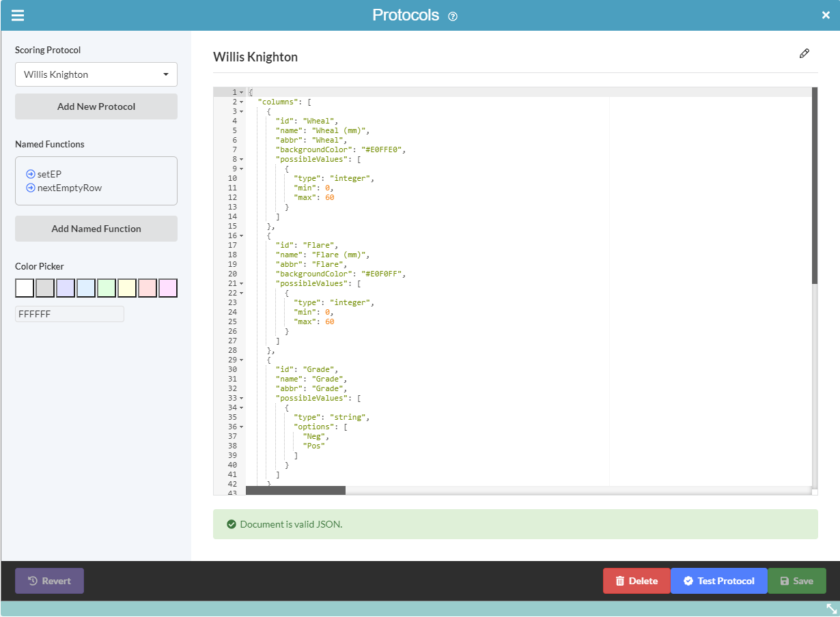Collapse the fold arrow on line 1

point(241,92)
